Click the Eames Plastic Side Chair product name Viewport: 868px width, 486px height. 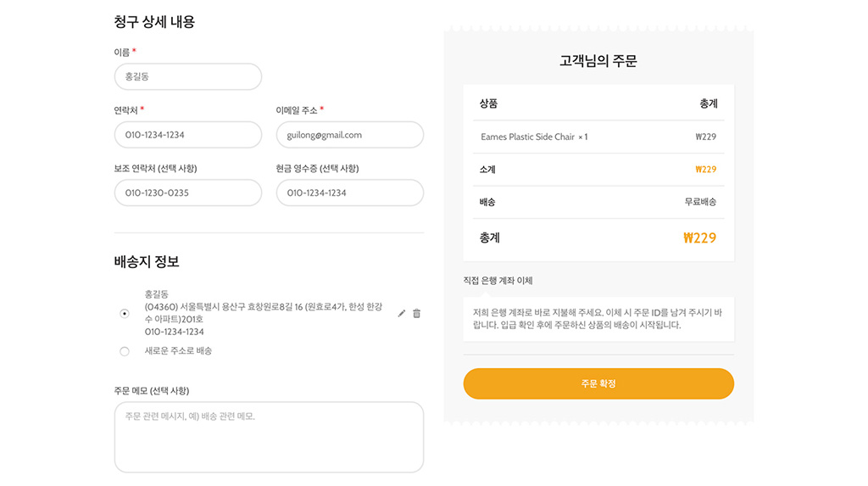point(527,137)
